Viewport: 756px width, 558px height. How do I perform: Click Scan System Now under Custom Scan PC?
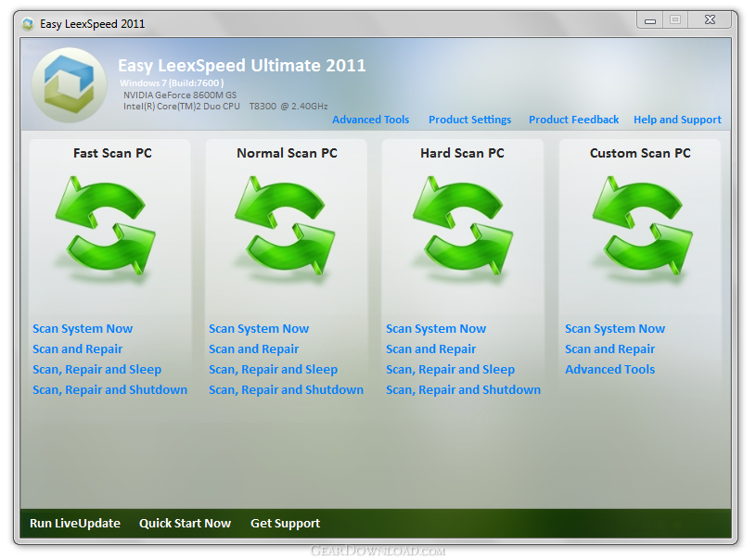(x=615, y=329)
